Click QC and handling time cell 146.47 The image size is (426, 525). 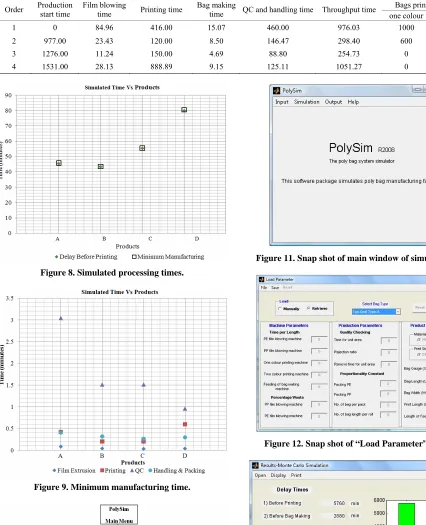[278, 41]
